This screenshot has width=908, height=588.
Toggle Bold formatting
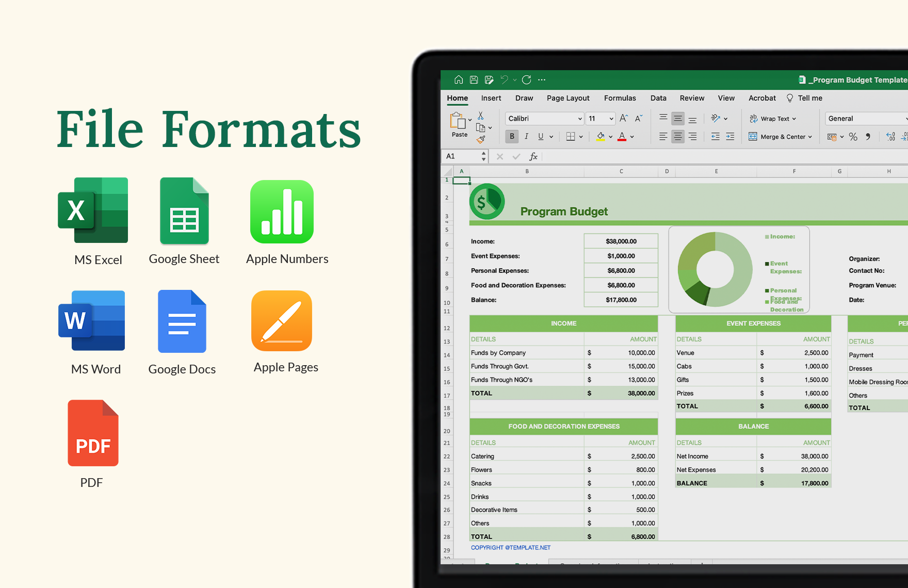click(x=511, y=136)
